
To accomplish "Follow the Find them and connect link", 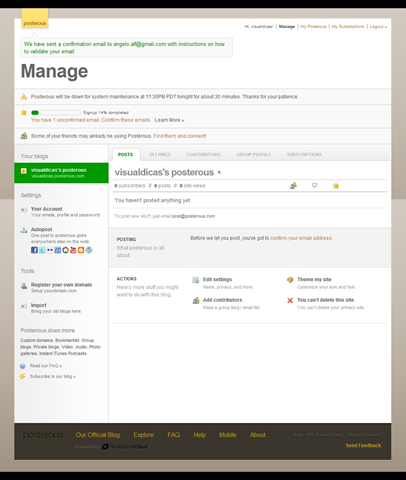I will click(x=180, y=136).
